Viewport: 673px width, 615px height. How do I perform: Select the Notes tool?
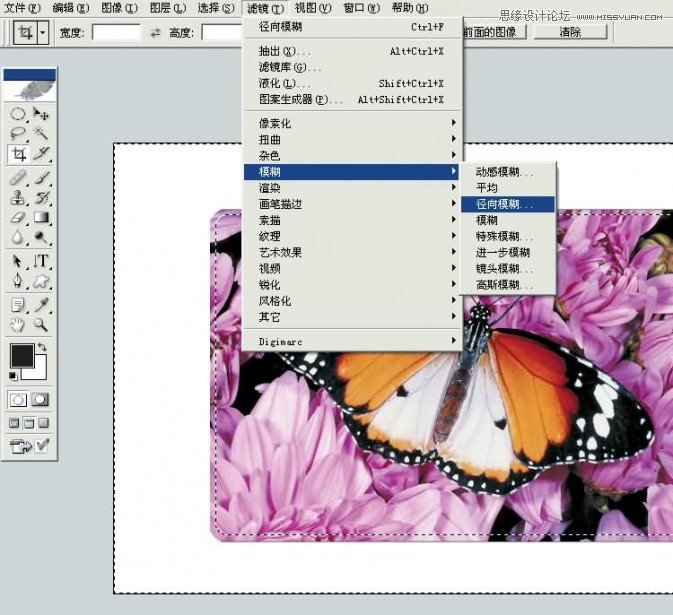click(x=18, y=305)
